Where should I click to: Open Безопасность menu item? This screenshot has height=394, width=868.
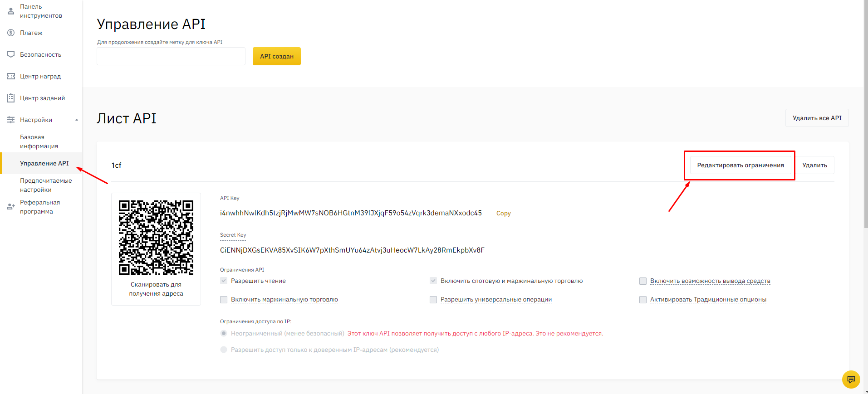(x=40, y=54)
